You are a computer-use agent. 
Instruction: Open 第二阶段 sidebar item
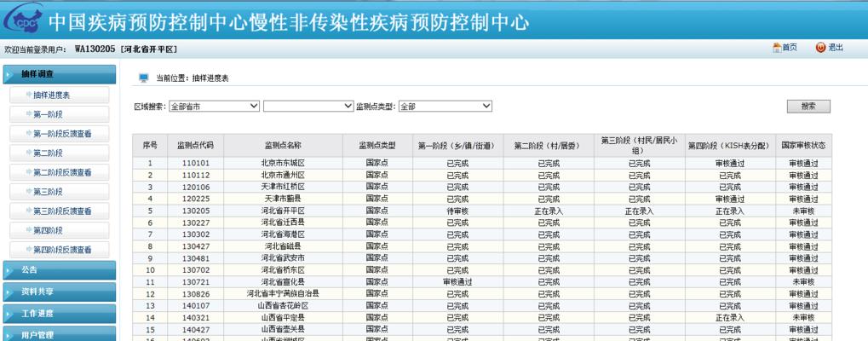point(60,153)
